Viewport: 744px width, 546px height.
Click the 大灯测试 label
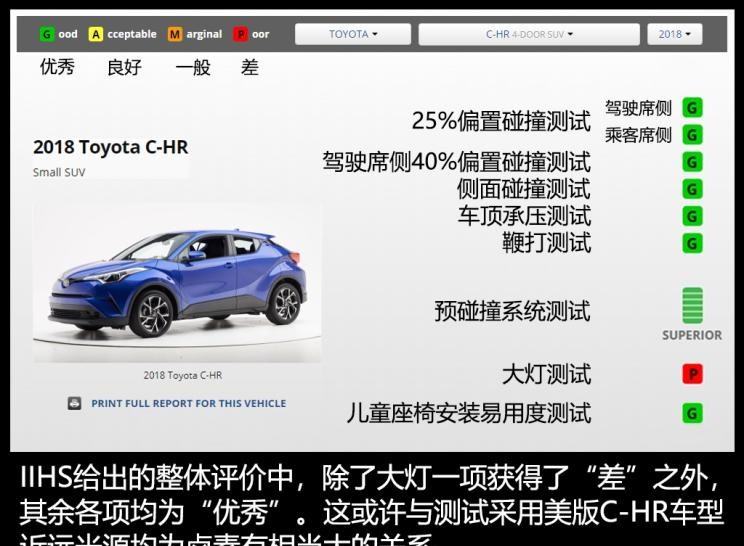point(547,374)
